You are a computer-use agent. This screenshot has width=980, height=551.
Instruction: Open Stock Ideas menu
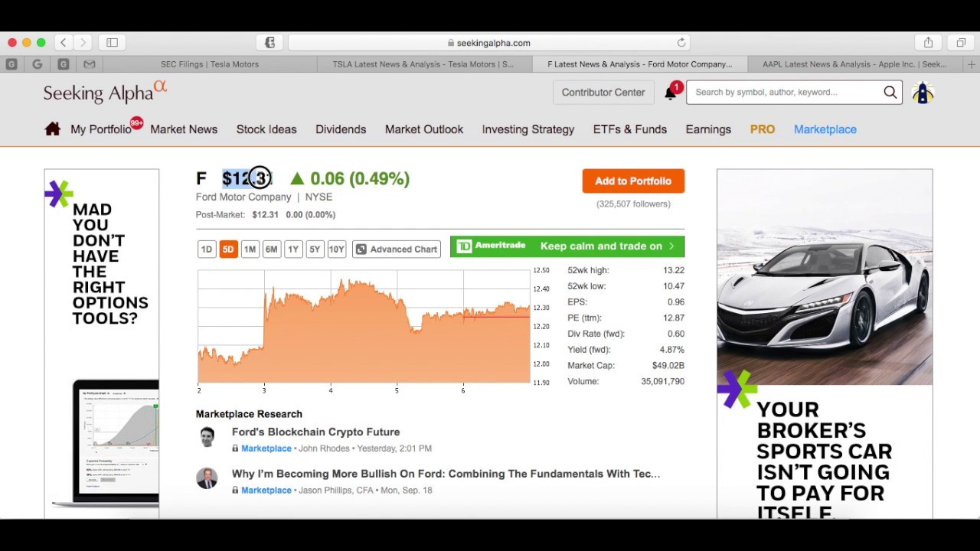click(266, 129)
